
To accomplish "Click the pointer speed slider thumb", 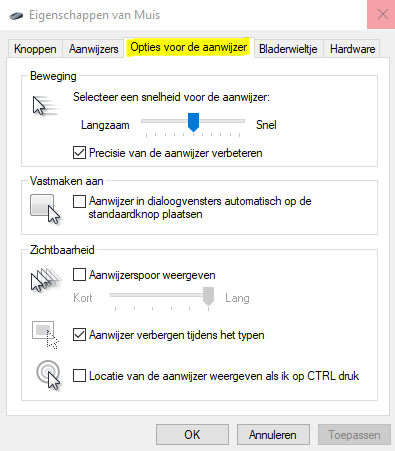I will point(193,122).
